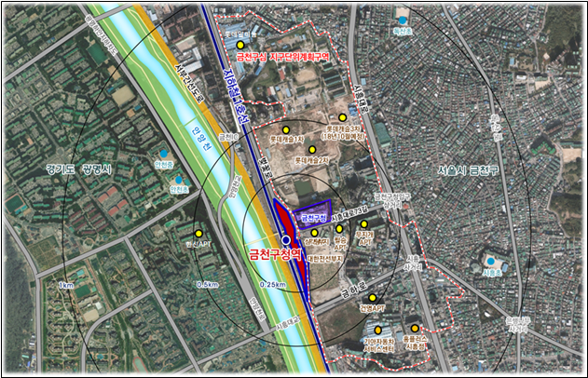Click the 홈플러스 시흥점 text label
The width and height of the screenshot is (588, 378).
415,343
